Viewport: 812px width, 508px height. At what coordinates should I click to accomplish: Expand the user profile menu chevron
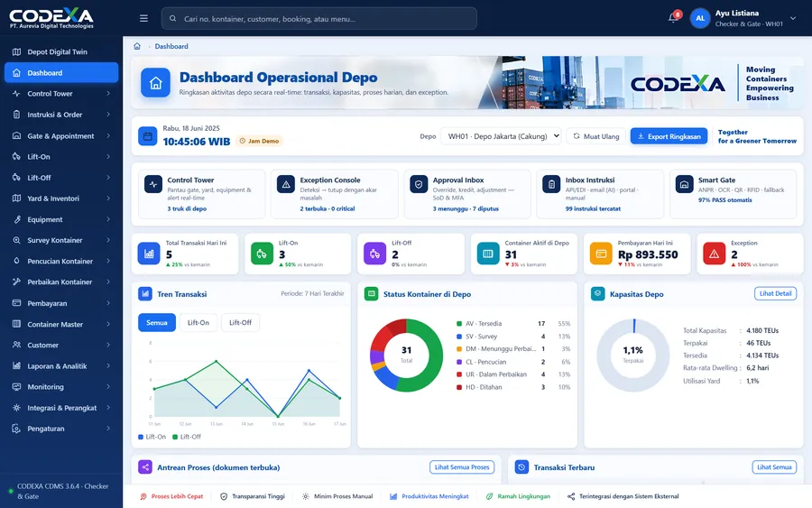[x=793, y=18]
